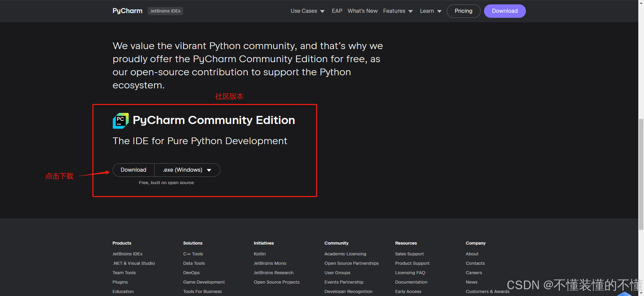Click the PyCharm logo in the header
This screenshot has width=644, height=296.
pyautogui.click(x=127, y=11)
